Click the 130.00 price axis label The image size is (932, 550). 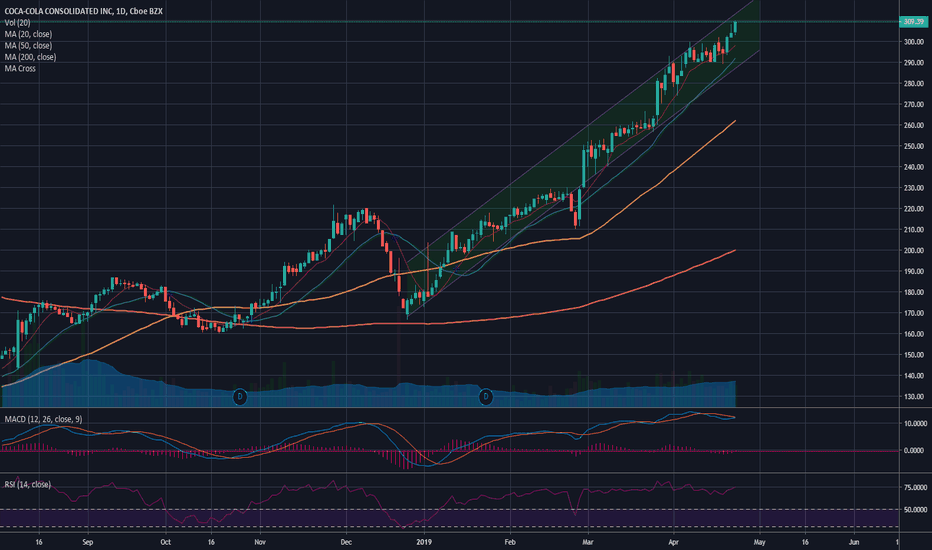point(914,397)
